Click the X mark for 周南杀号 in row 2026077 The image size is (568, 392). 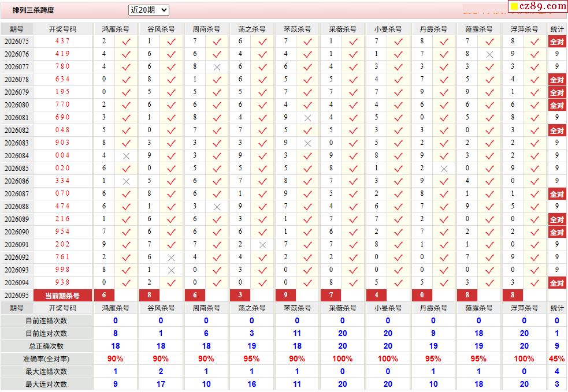point(217,68)
